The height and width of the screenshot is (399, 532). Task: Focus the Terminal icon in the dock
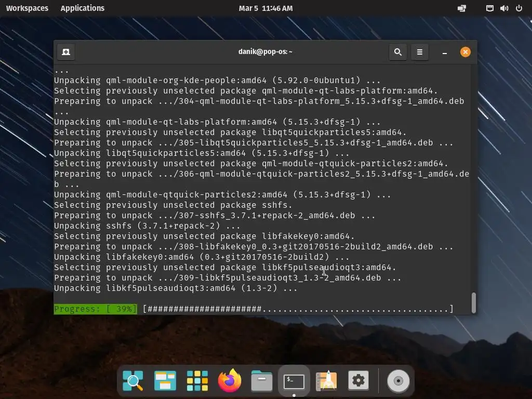pyautogui.click(x=294, y=381)
